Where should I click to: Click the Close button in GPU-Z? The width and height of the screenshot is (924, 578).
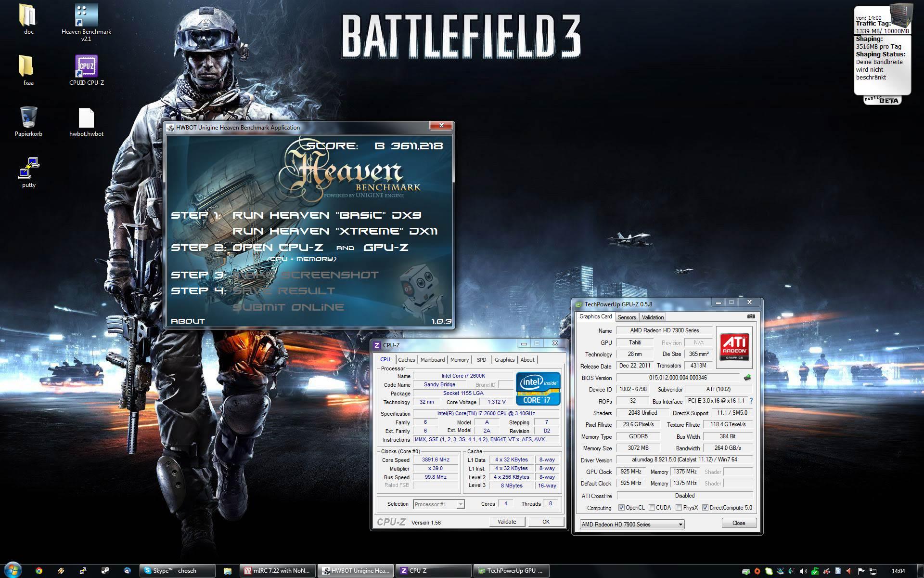[x=739, y=523]
